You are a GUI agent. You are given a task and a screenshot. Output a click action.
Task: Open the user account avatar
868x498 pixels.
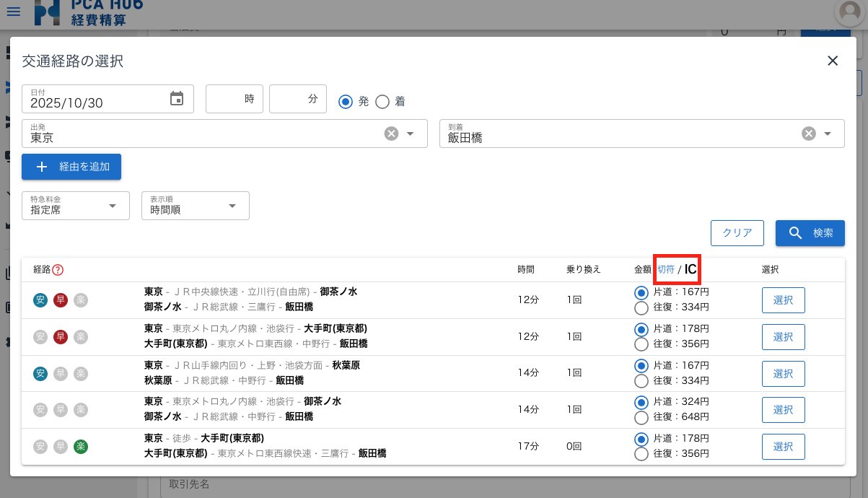(x=851, y=12)
